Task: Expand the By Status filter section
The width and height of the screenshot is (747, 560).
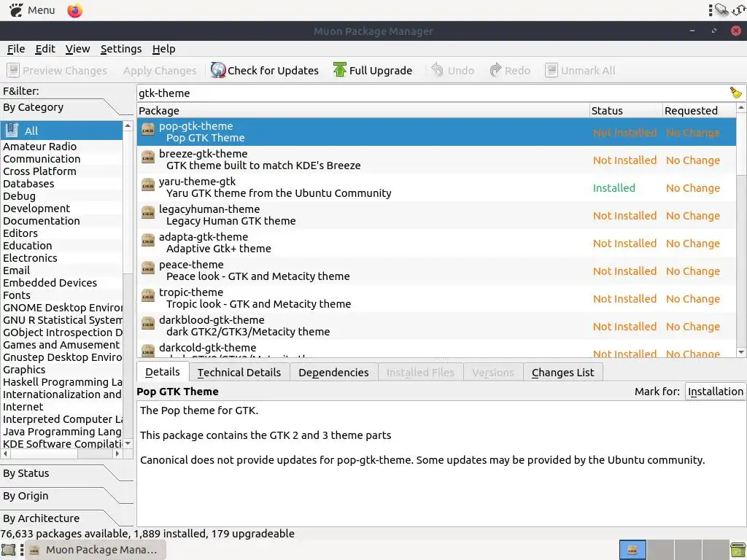Action: 66,473
